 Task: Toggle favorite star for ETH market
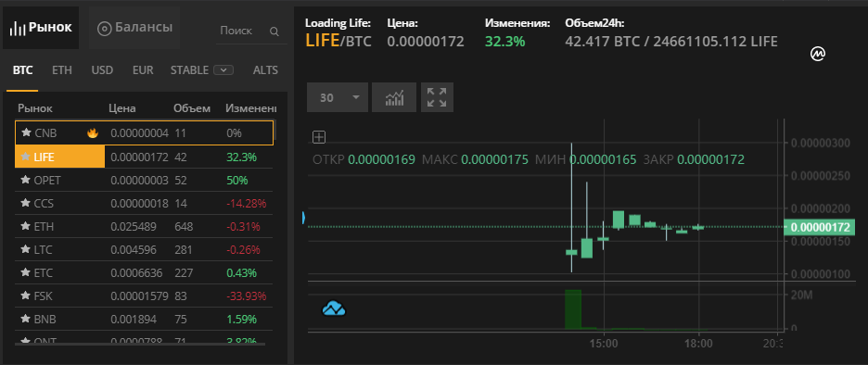(x=25, y=227)
